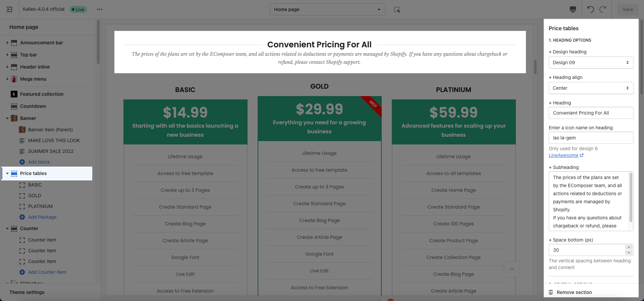This screenshot has height=301, width=644.
Task: Click the Mega menu thumbnail icon
Action: click(x=14, y=79)
